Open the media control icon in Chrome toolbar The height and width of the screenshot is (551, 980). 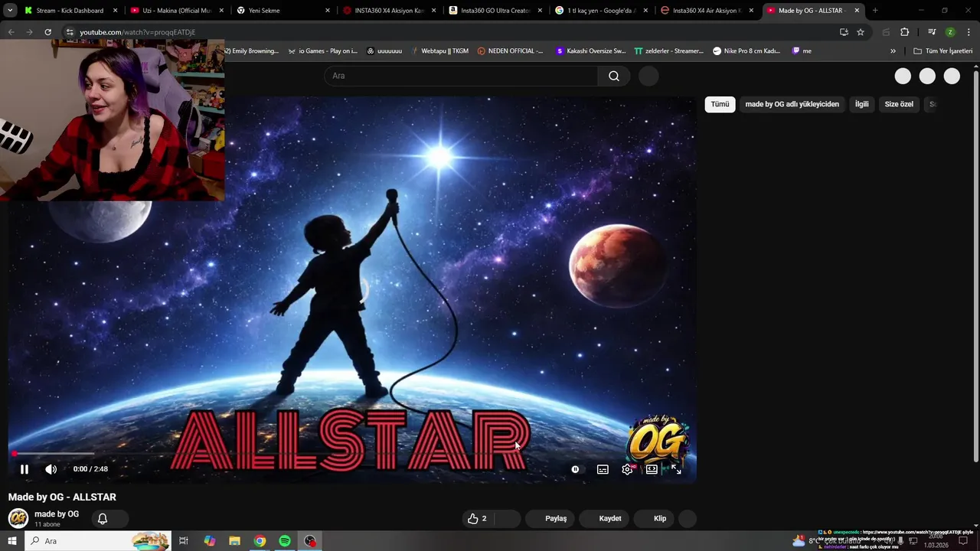932,32
